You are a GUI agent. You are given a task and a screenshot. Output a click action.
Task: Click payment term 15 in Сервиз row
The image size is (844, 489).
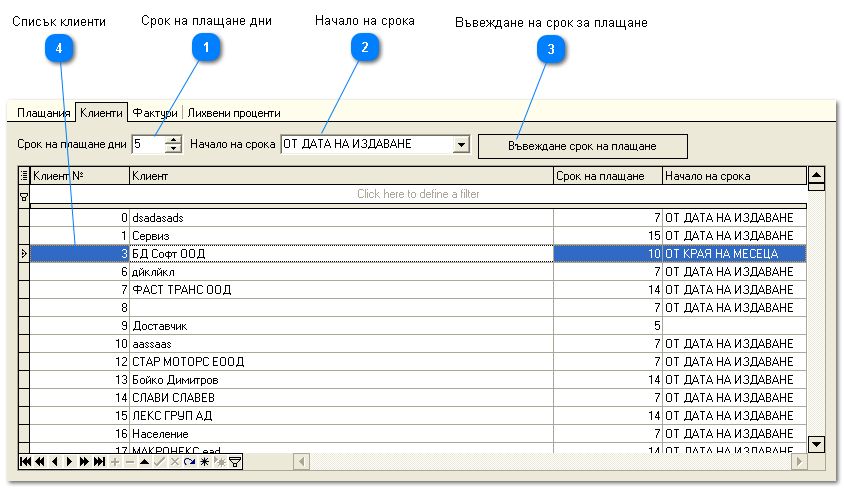tap(608, 236)
